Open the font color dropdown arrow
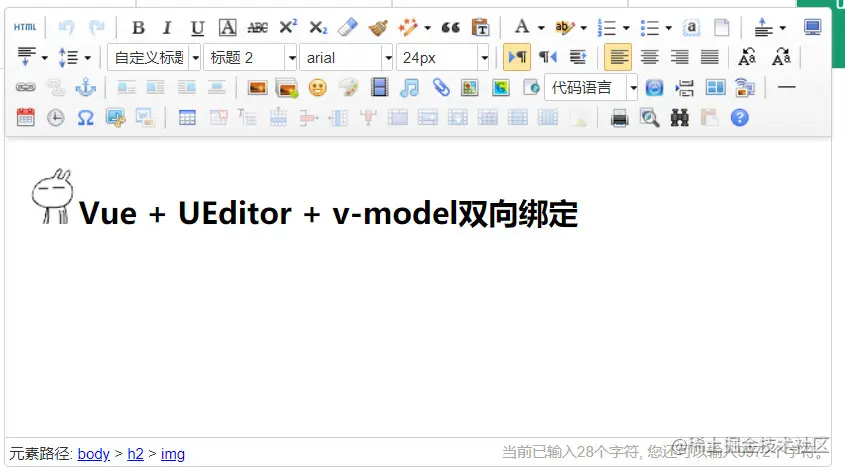 click(x=541, y=27)
